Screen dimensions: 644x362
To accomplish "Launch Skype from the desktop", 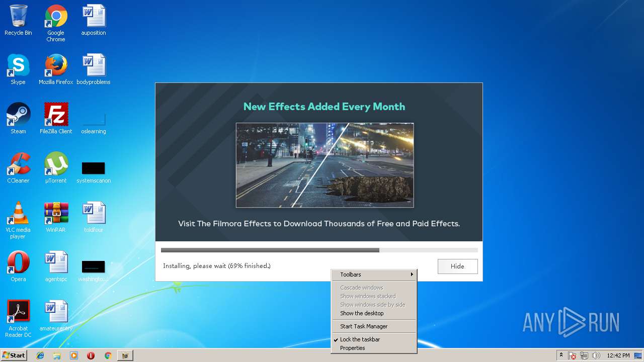I will coord(18,70).
